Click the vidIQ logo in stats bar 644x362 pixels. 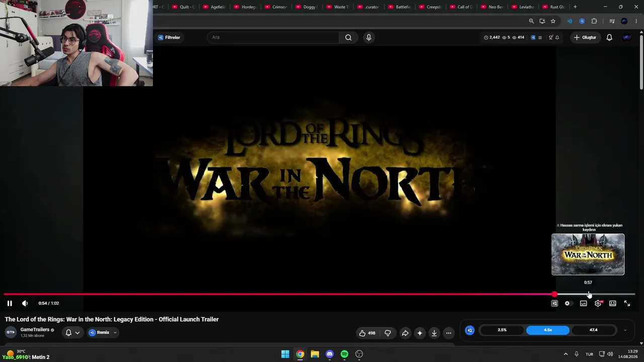pos(470,330)
